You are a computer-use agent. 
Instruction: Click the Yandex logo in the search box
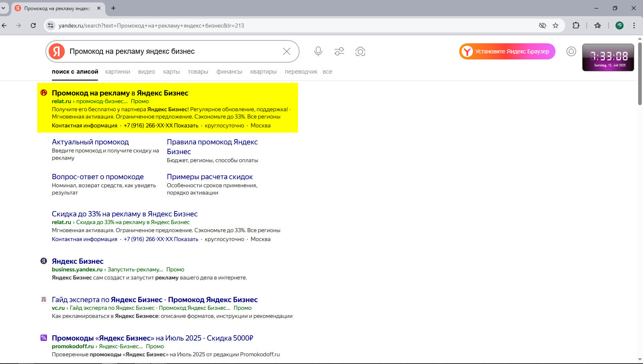(57, 51)
